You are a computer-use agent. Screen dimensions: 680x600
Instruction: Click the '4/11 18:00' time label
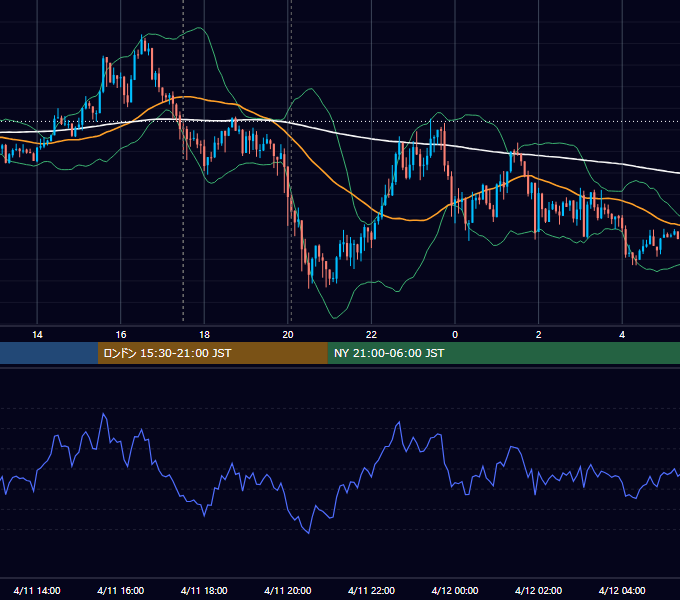(204, 590)
